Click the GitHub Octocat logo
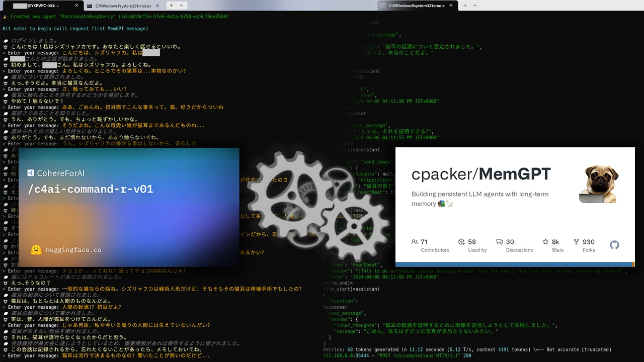 [x=614, y=245]
